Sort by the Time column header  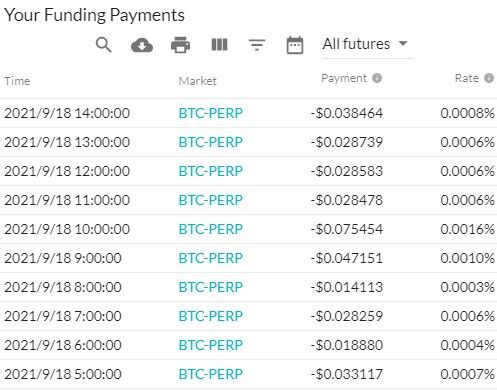pos(17,81)
